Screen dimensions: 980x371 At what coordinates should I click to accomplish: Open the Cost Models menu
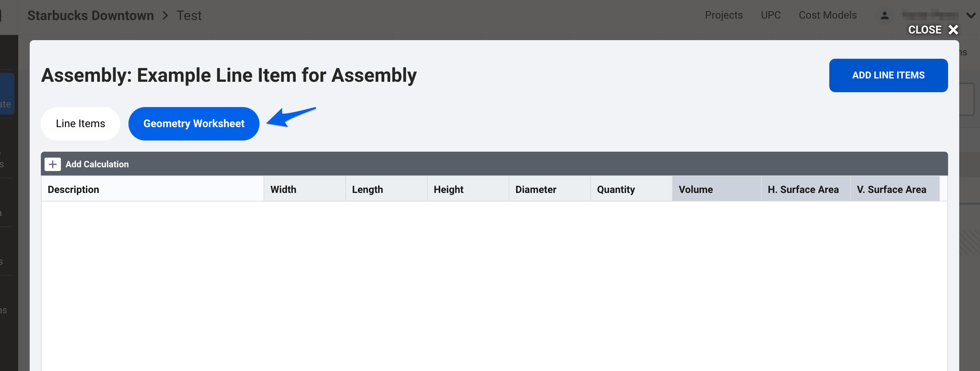pyautogui.click(x=827, y=15)
